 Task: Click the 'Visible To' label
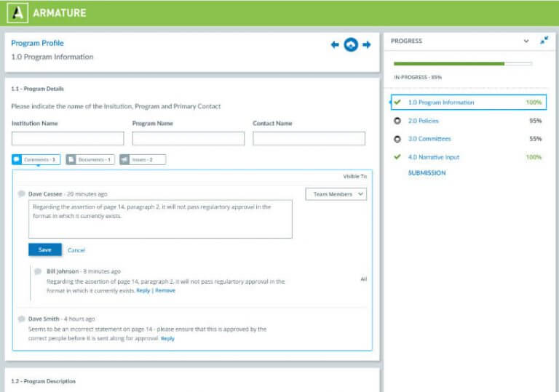354,177
